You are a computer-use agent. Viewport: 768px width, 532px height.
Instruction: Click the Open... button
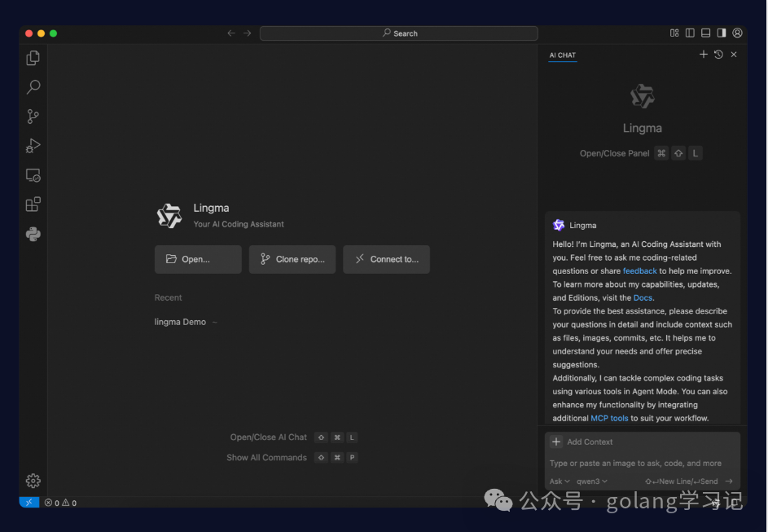198,259
